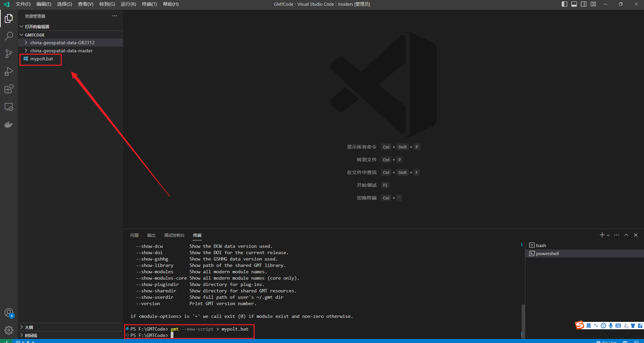Click the Go Live status bar button
This screenshot has width=644, height=343.
coord(607,342)
